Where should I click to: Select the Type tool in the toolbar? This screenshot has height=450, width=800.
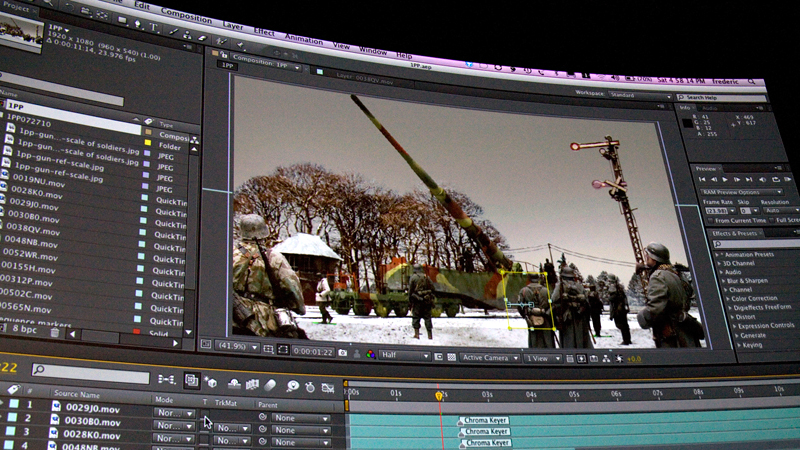[154, 28]
